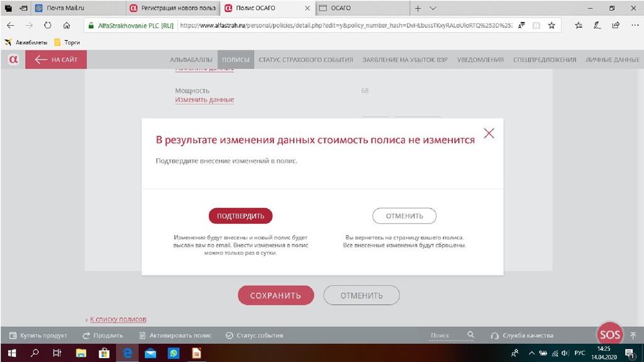Confirm changes with ПОДТВЕРДИТЬ button
The height and width of the screenshot is (362, 644).
(x=240, y=216)
